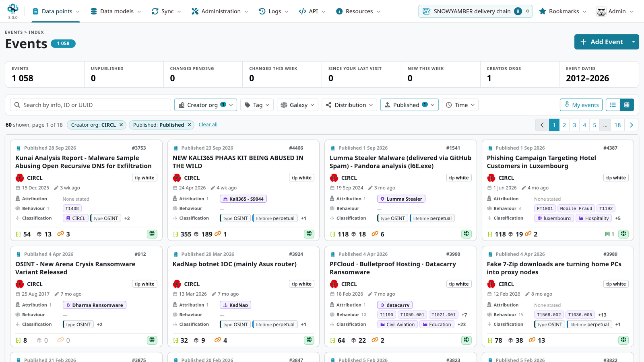
Task: Open the Sync menu
Action: (x=166, y=11)
